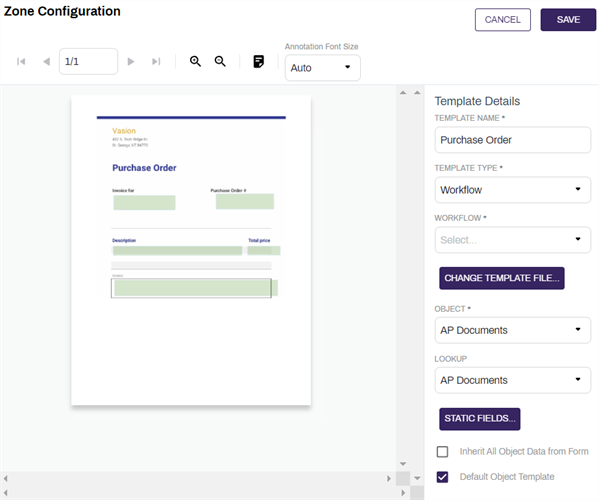Image resolution: width=599 pixels, height=500 pixels.
Task: Select the Invoice for zone
Action: pos(144,202)
